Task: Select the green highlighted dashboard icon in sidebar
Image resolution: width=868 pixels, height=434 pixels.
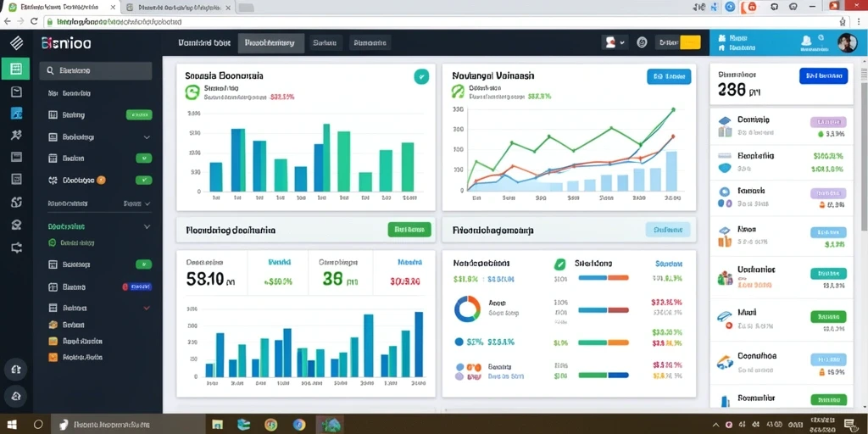Action: (16, 69)
